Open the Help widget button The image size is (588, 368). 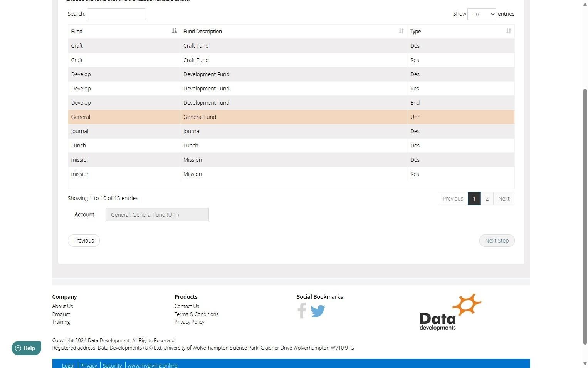tap(26, 348)
